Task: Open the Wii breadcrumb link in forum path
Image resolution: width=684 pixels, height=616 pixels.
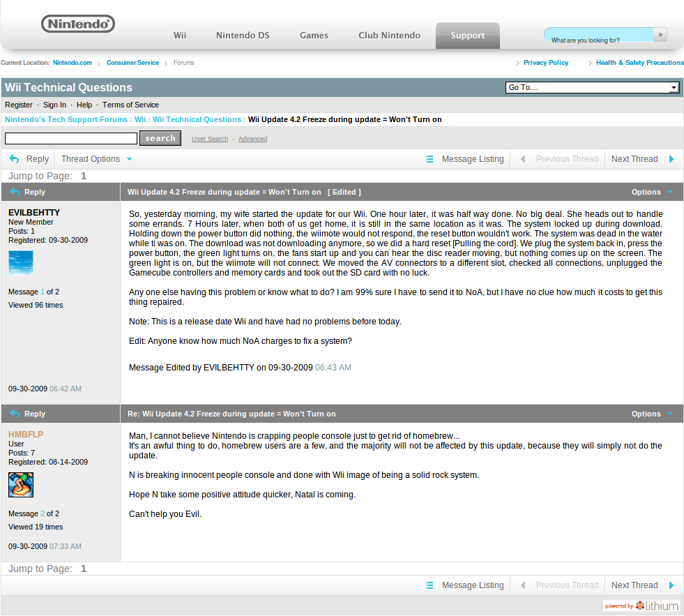Action: 140,119
